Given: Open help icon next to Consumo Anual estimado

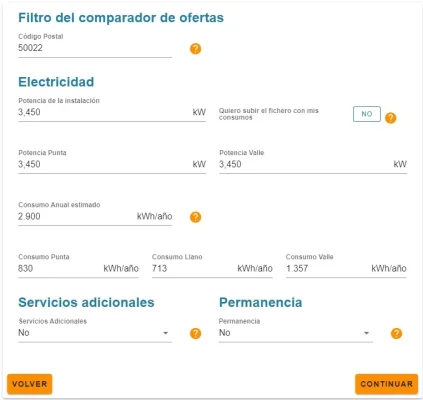Looking at the screenshot, I should tap(195, 217).
